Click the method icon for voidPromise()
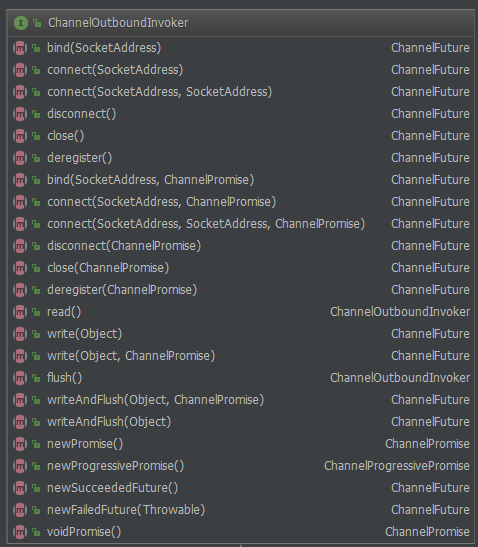 [20, 532]
